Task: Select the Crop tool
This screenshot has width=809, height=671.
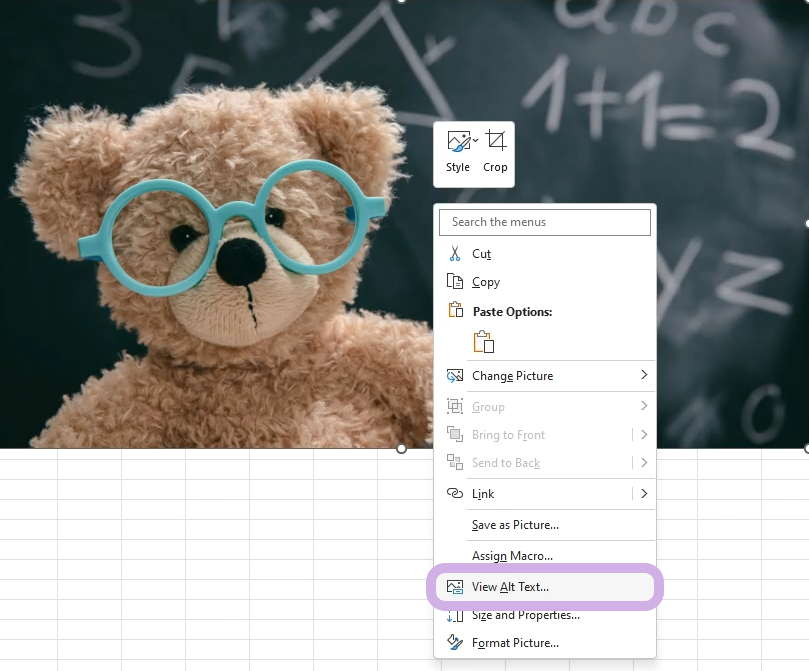Action: (x=495, y=152)
